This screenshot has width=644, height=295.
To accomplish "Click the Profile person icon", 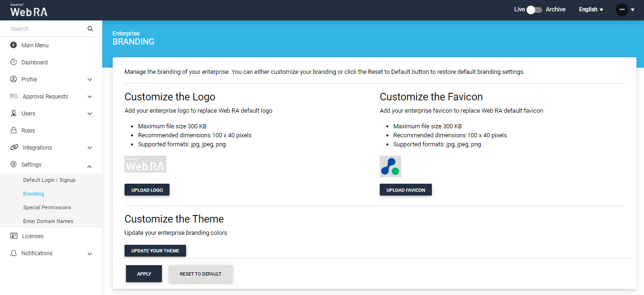I will [x=14, y=80].
